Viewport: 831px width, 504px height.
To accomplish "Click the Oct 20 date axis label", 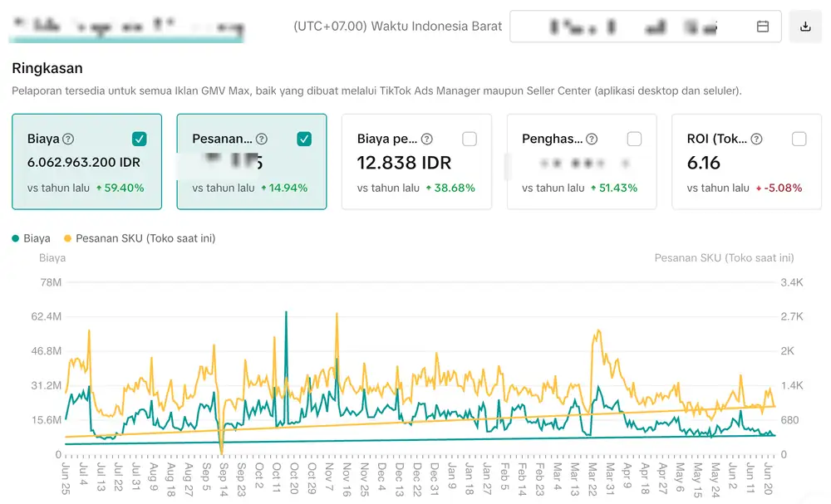I will point(293,478).
